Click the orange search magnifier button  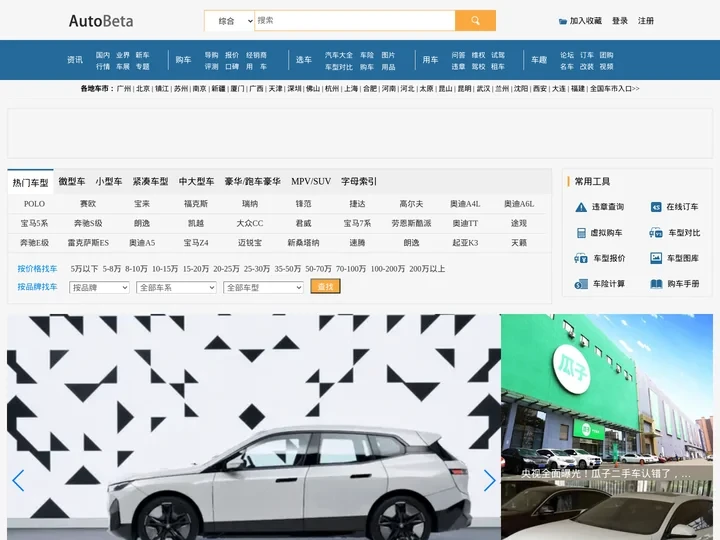click(x=475, y=21)
